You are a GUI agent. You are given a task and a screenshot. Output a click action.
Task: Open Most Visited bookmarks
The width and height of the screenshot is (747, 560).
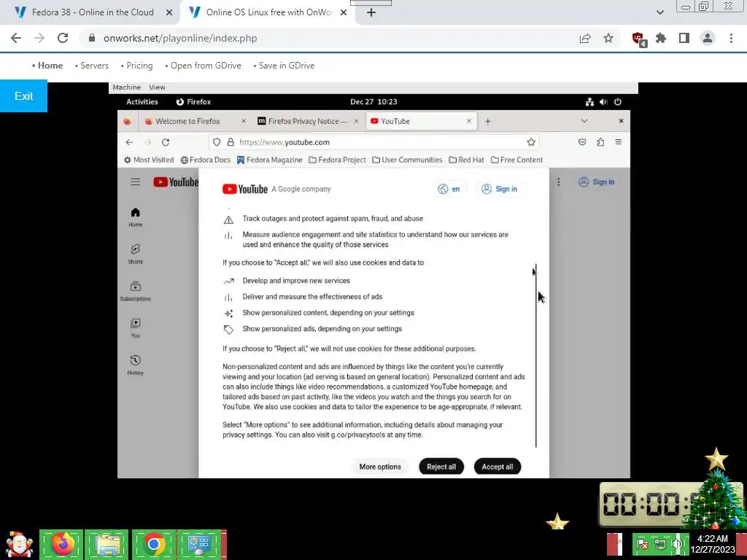pos(149,160)
